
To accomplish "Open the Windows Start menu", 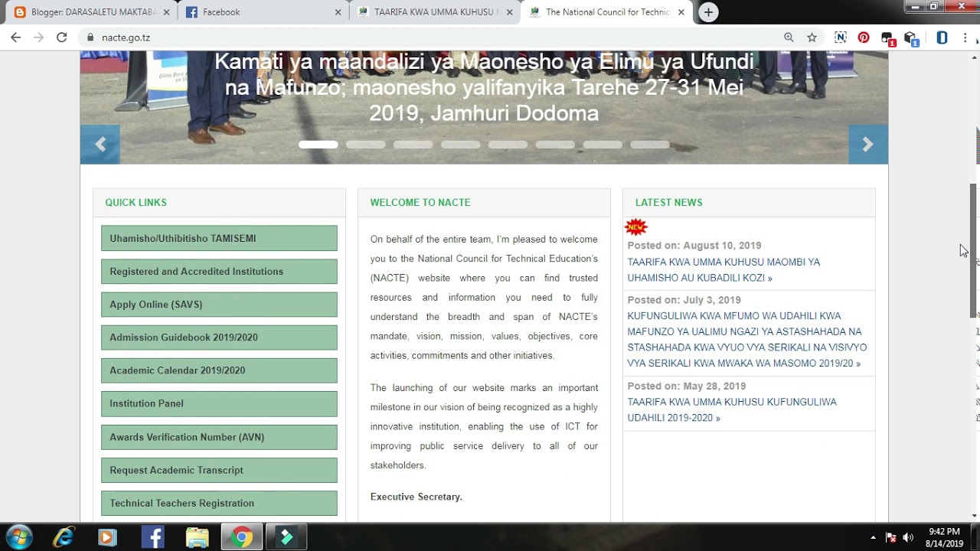I will coord(19,537).
